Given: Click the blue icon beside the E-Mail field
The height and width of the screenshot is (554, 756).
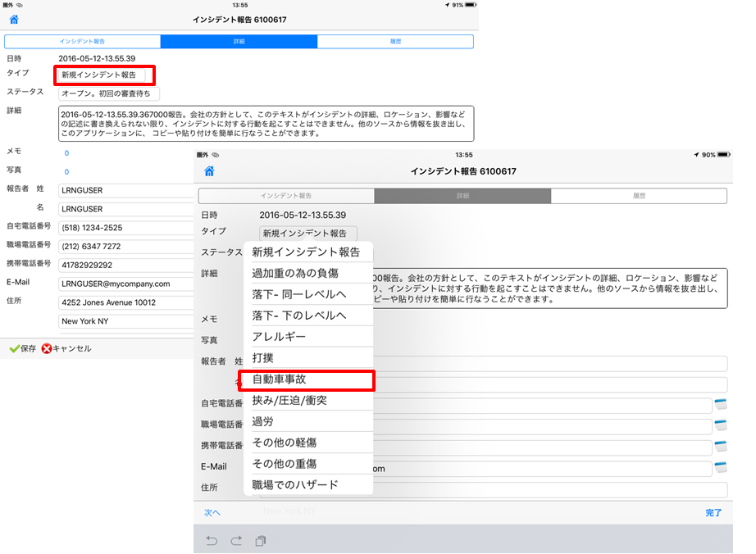Looking at the screenshot, I should coord(721,468).
